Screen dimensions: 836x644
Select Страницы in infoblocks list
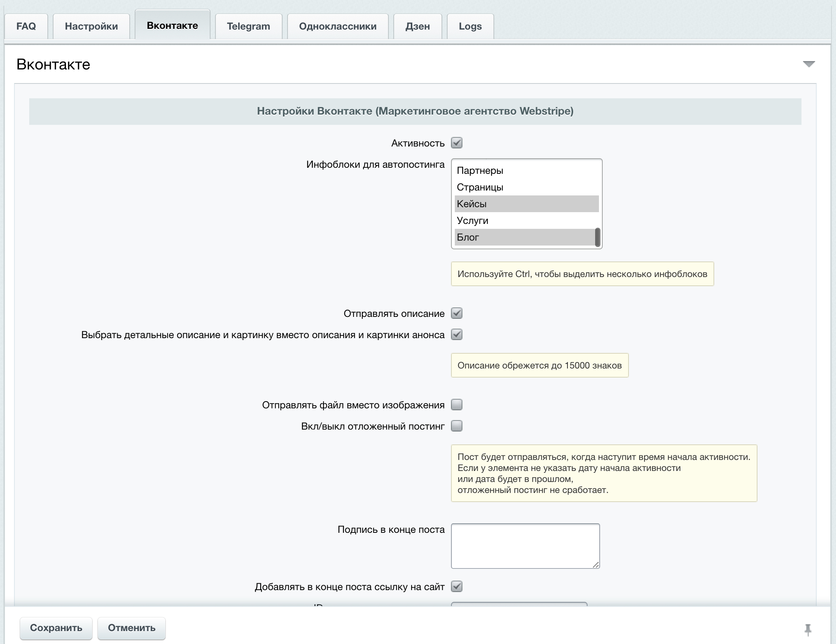tap(479, 187)
